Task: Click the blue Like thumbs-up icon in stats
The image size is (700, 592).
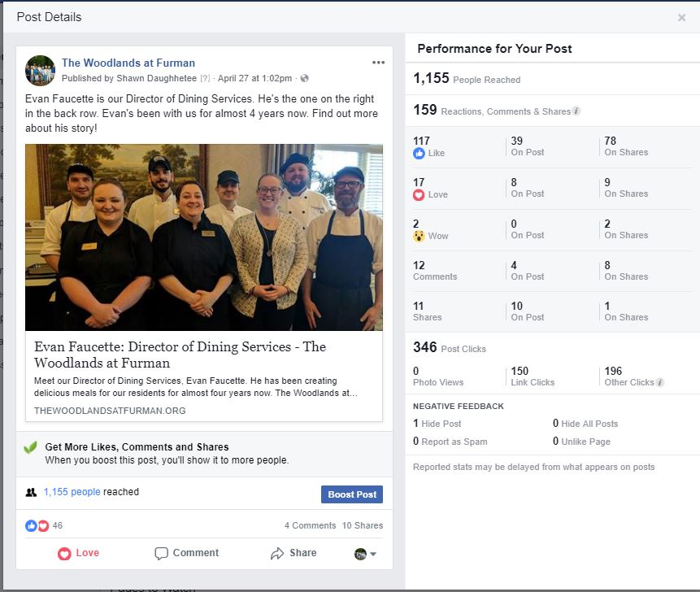Action: click(x=419, y=153)
